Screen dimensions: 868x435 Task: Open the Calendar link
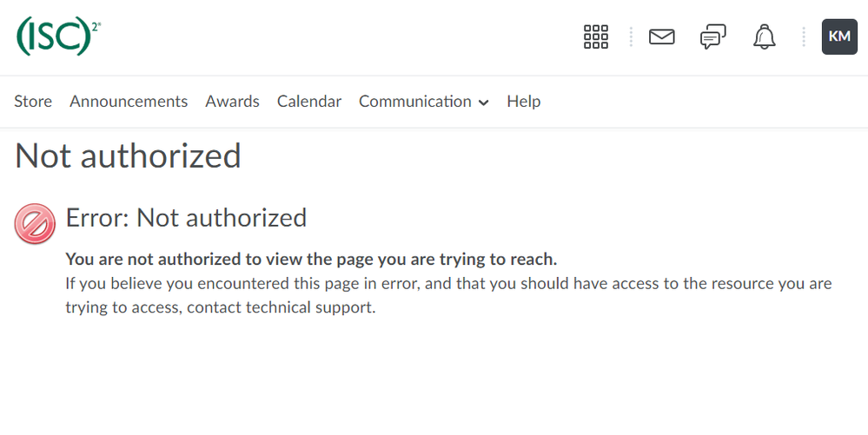(309, 102)
